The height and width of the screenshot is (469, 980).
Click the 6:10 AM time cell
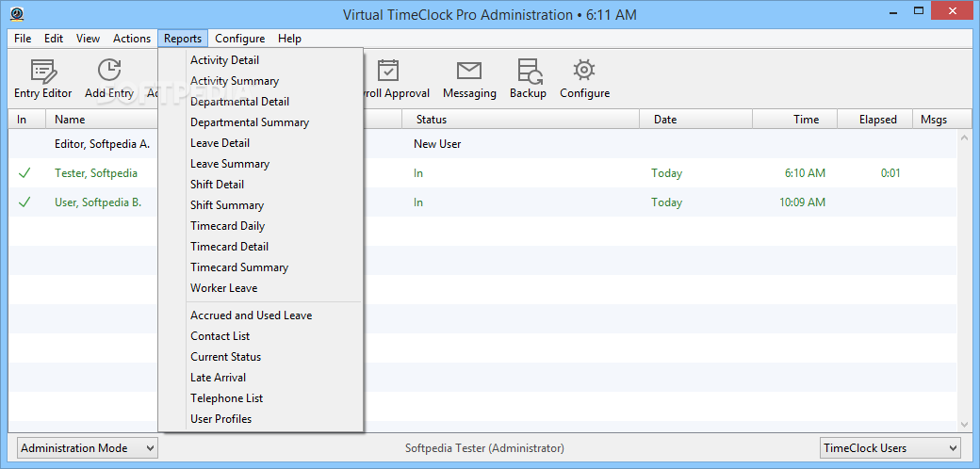pos(805,173)
